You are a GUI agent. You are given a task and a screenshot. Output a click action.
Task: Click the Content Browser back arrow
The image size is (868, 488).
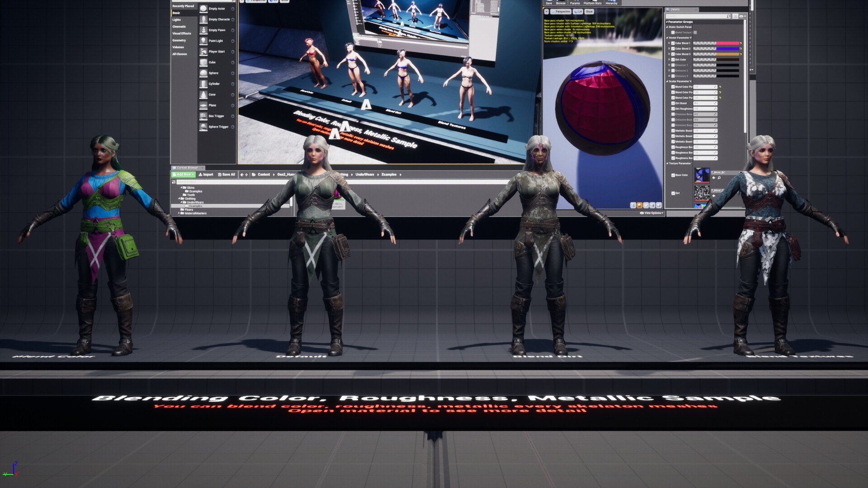pos(242,174)
